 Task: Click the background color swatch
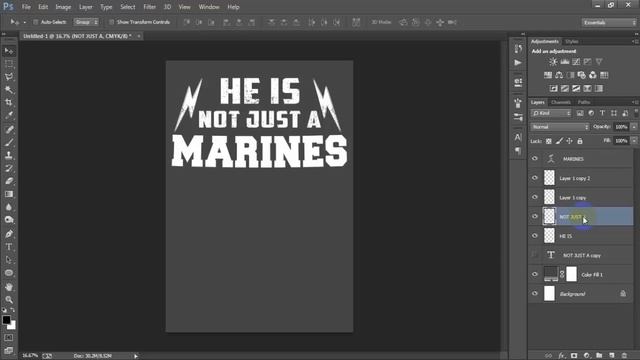point(12,326)
